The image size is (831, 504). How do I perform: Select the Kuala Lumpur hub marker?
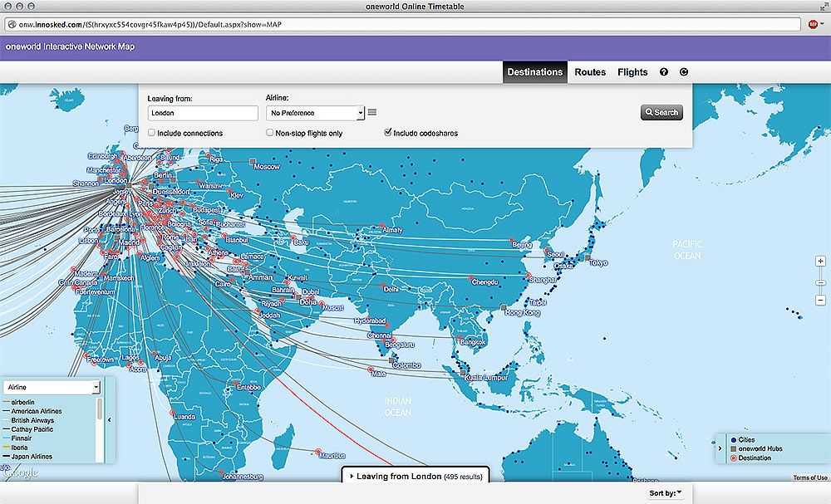tap(463, 373)
